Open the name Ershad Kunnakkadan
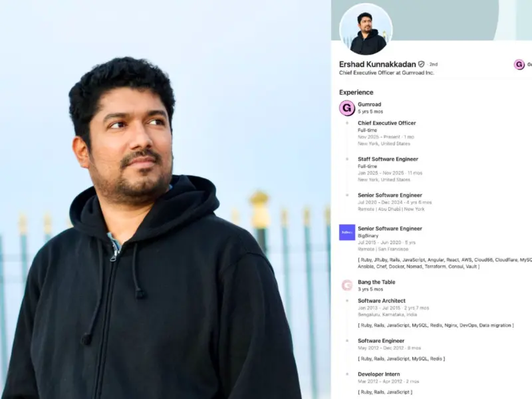The width and height of the screenshot is (532, 399). pyautogui.click(x=377, y=64)
